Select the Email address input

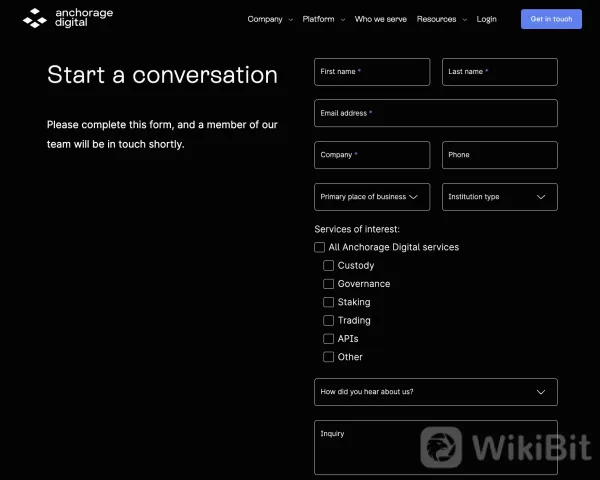click(x=436, y=113)
